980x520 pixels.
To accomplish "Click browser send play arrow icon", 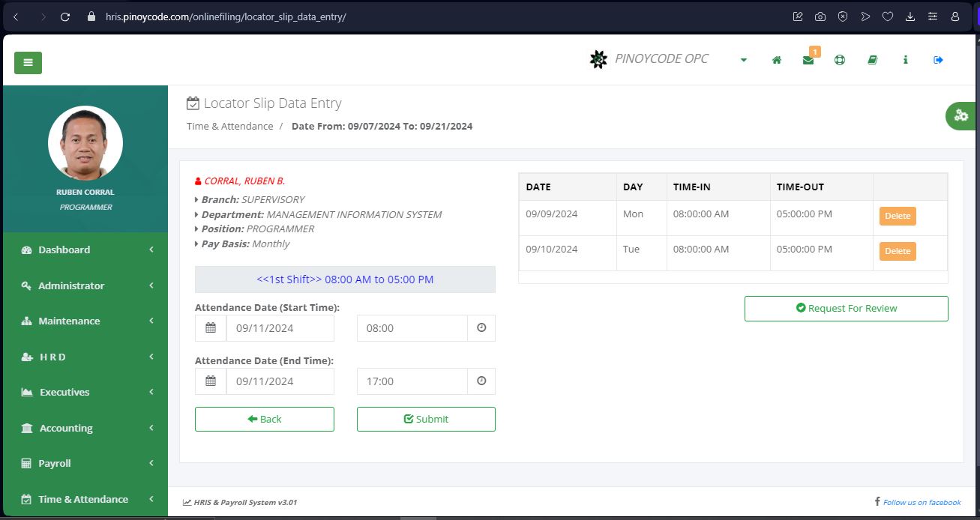I will [865, 16].
